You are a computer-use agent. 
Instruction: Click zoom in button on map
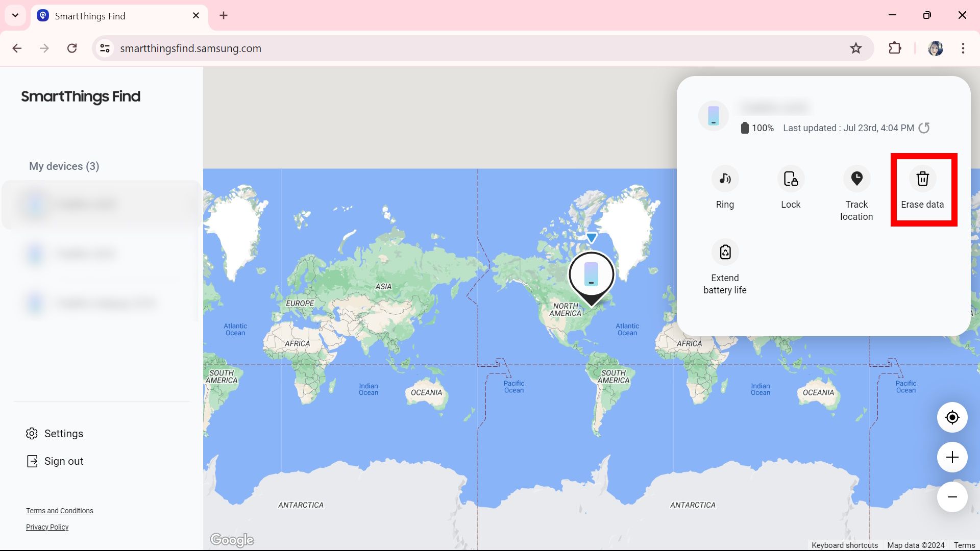point(952,458)
